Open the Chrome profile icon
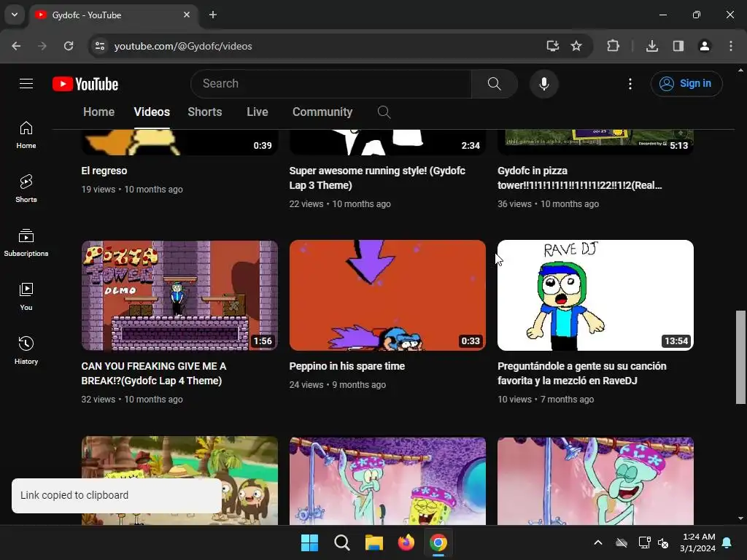Screen dimensions: 747x560 point(705,46)
